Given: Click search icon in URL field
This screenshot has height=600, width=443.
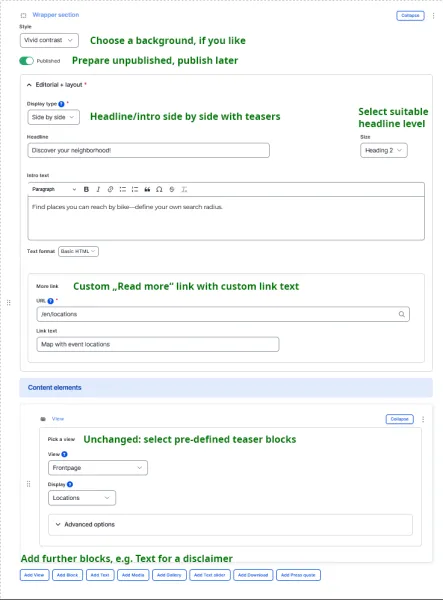Looking at the screenshot, I should click(402, 314).
